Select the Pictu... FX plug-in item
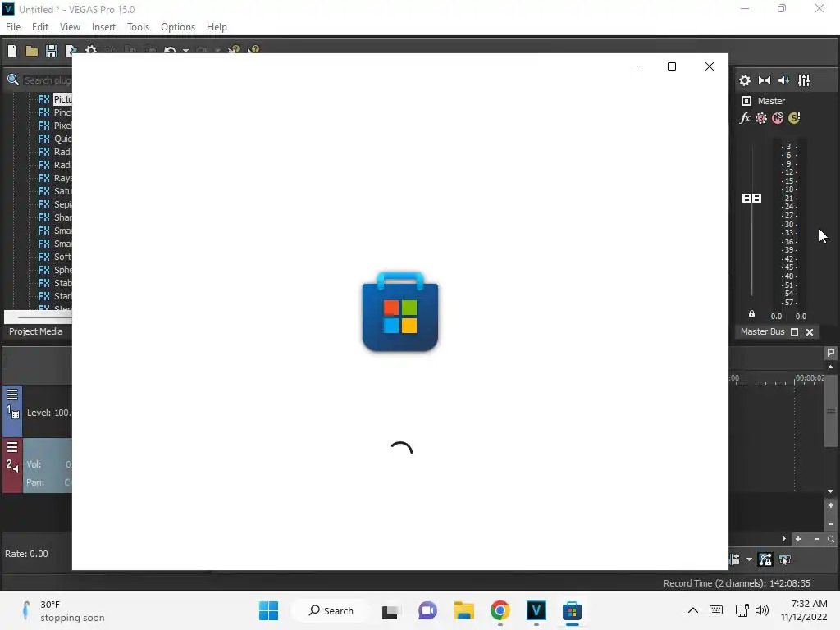This screenshot has width=840, height=630. point(55,99)
